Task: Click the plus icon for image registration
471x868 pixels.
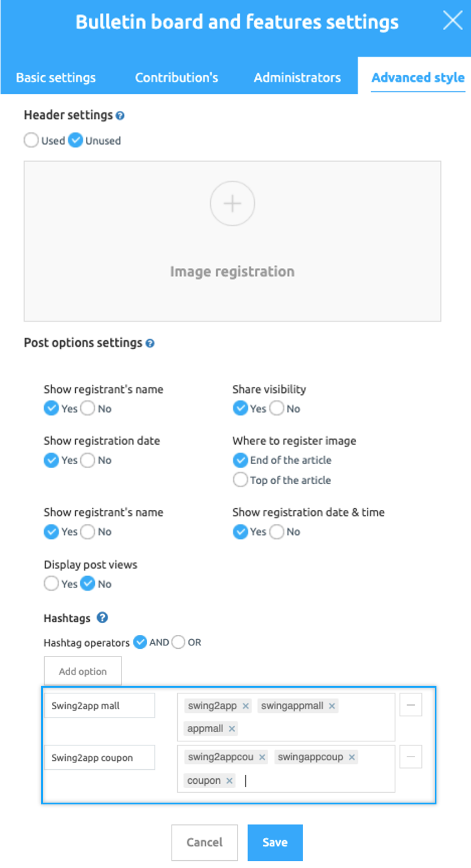Action: point(232,204)
